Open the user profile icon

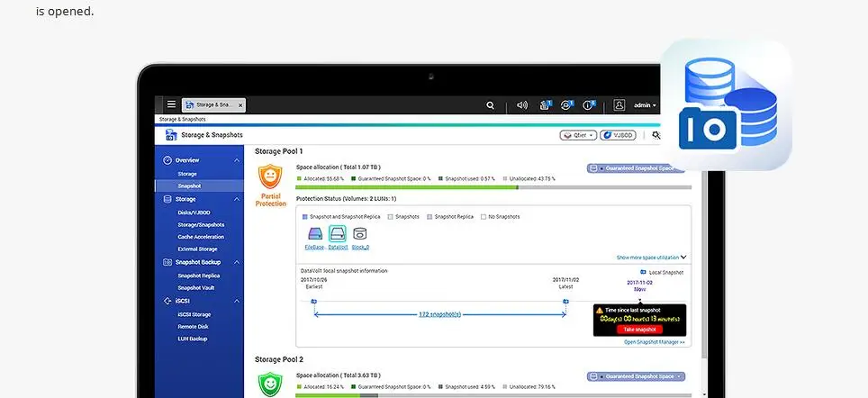pyautogui.click(x=619, y=105)
